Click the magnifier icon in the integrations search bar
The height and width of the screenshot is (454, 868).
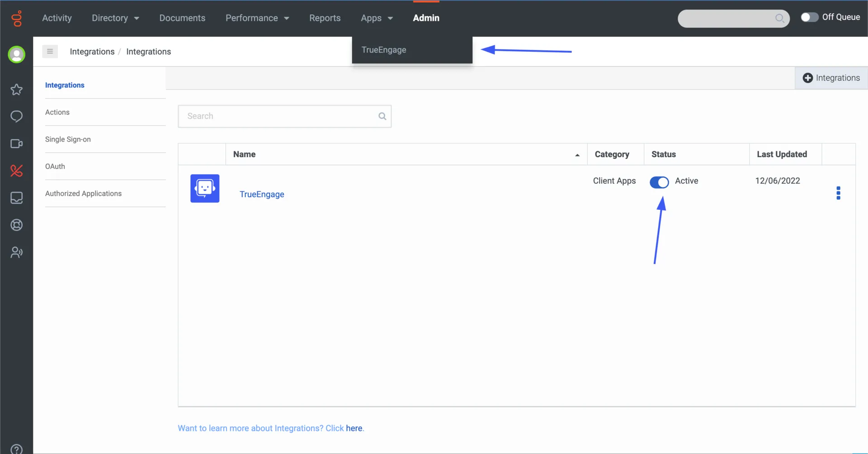(x=382, y=116)
